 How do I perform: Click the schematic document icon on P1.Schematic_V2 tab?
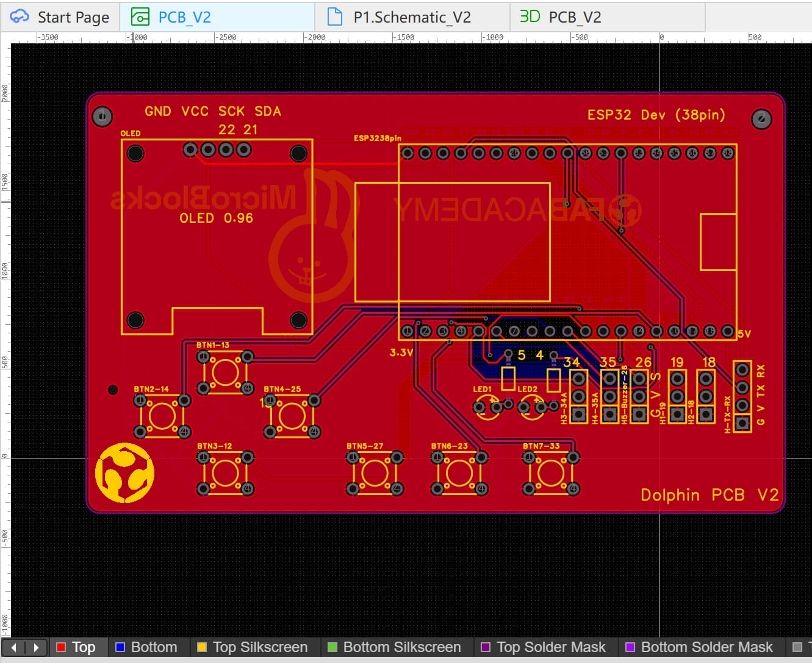point(335,16)
